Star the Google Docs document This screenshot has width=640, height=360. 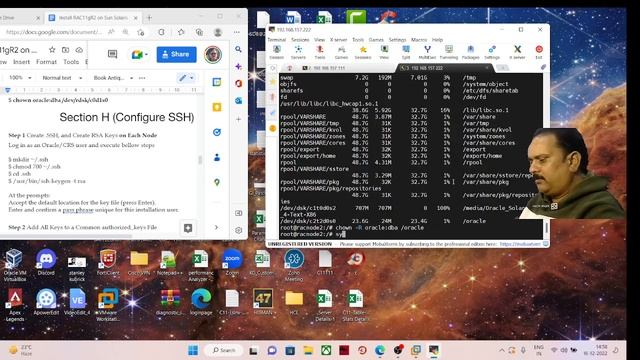pyautogui.click(x=52, y=50)
